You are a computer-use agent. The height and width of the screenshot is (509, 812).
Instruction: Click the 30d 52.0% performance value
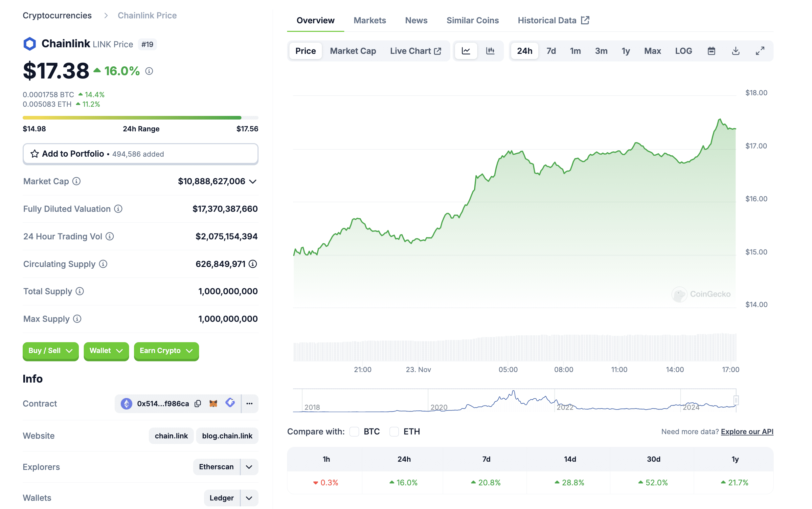(x=653, y=483)
